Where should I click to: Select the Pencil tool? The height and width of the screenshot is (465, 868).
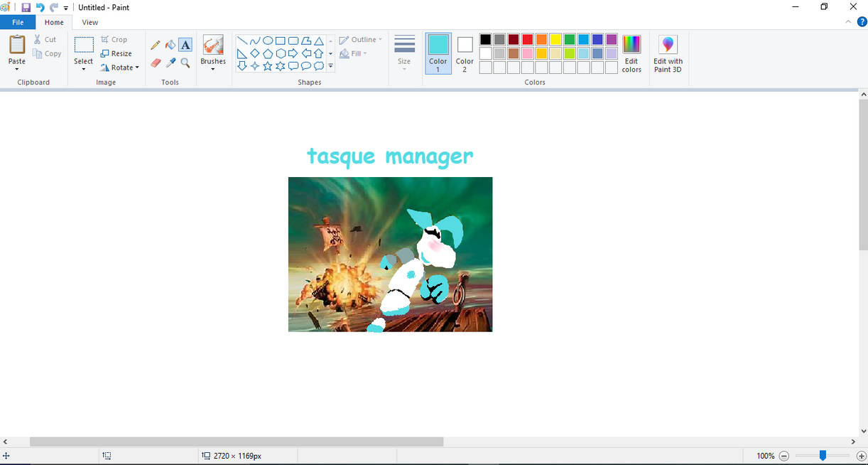click(156, 45)
